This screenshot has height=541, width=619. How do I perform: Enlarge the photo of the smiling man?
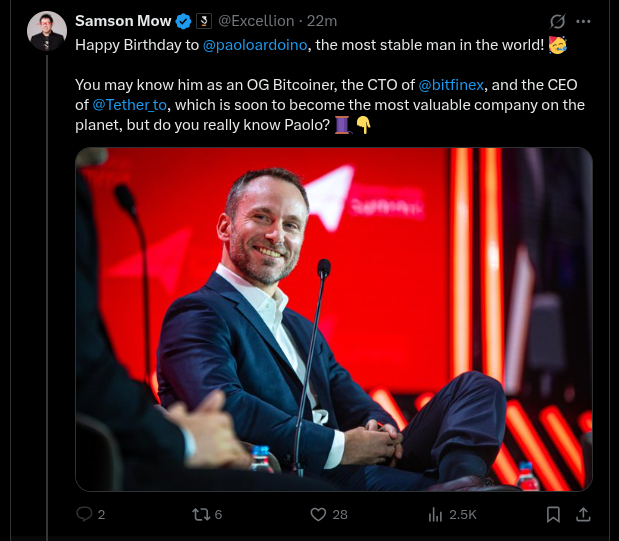click(x=334, y=319)
